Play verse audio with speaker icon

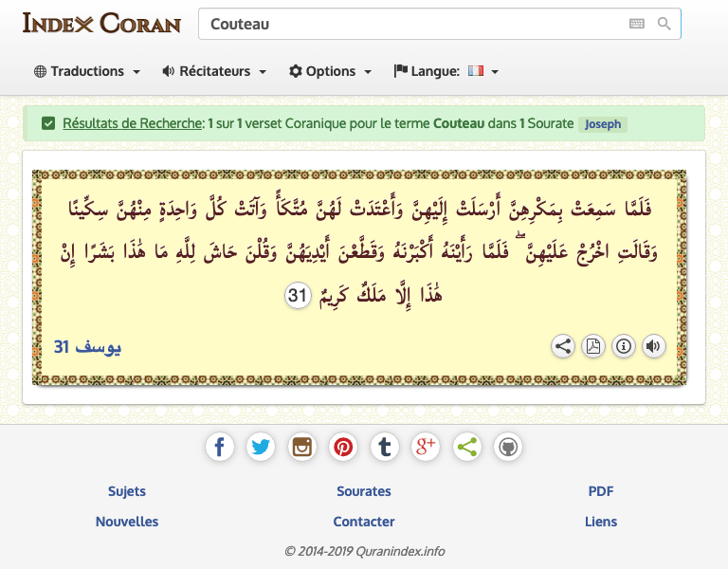(x=653, y=346)
